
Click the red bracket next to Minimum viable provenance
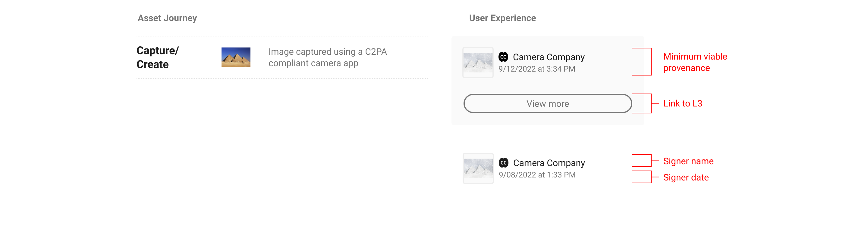tap(645, 62)
